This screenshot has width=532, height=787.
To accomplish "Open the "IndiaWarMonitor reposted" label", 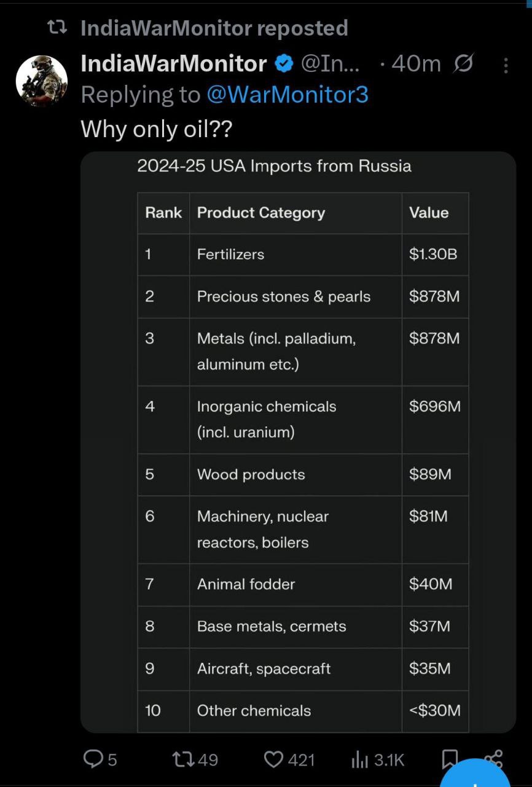I will click(x=214, y=28).
